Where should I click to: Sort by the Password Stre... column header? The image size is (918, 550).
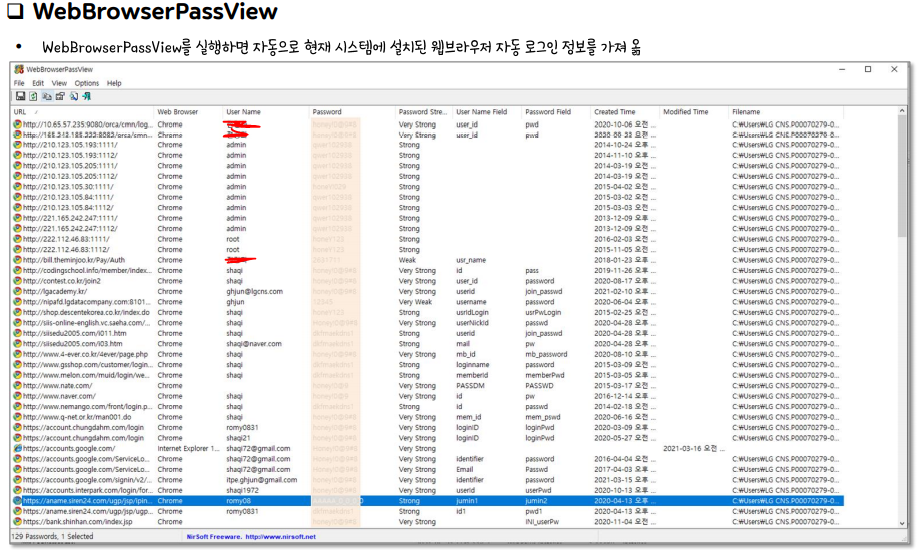(423, 112)
